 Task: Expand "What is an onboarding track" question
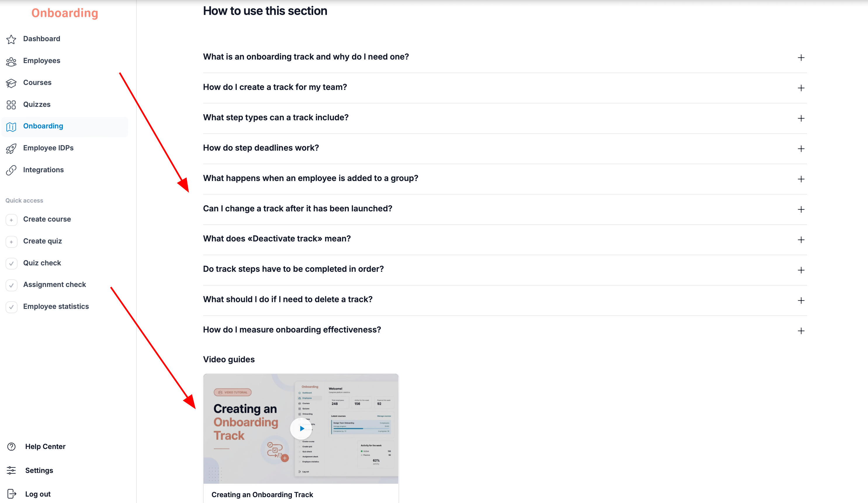(x=505, y=57)
